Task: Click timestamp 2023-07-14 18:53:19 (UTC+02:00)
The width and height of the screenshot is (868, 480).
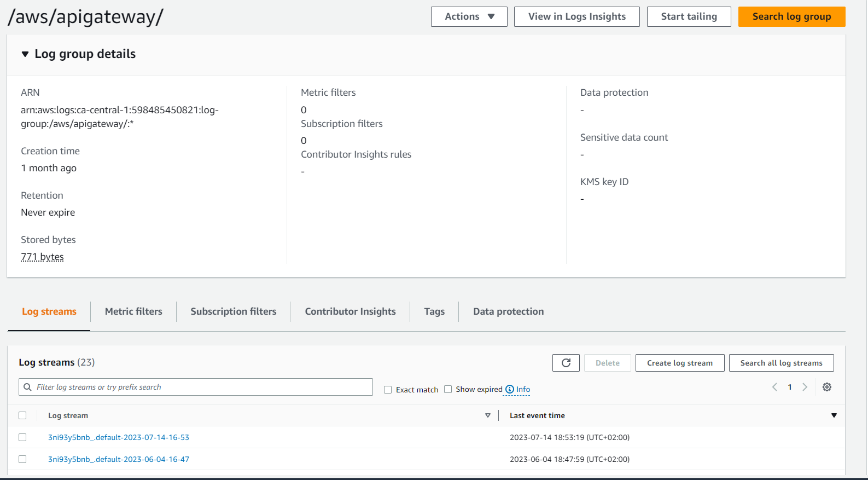Action: pos(569,437)
